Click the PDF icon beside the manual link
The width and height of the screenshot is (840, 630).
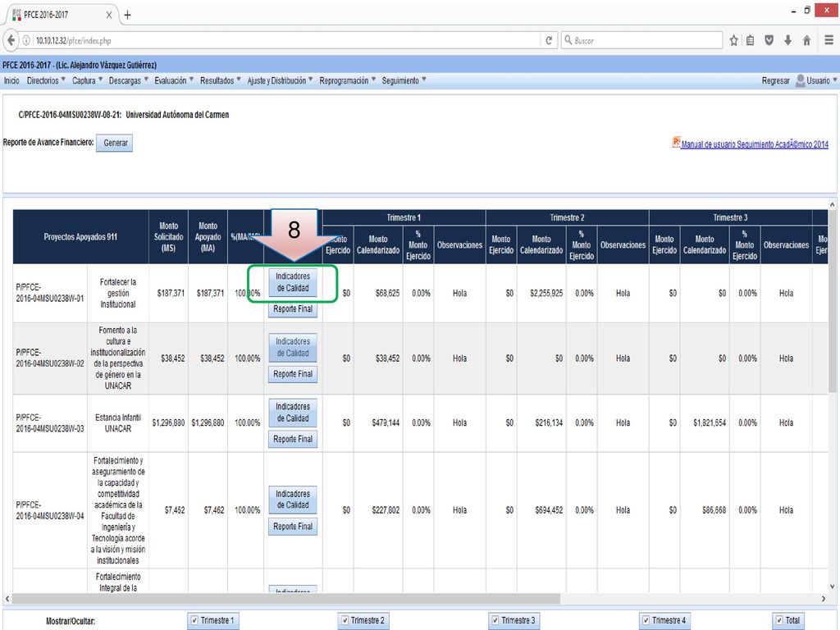pos(676,142)
